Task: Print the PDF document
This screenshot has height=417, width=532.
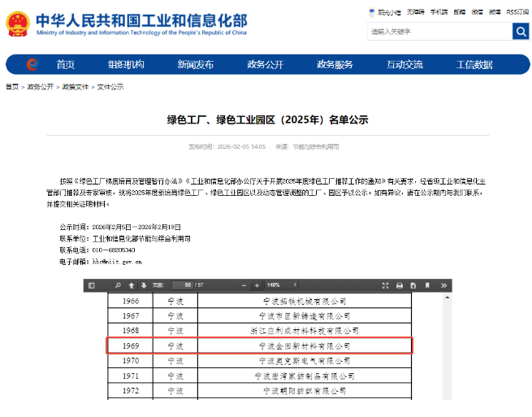Action: pyautogui.click(x=400, y=285)
